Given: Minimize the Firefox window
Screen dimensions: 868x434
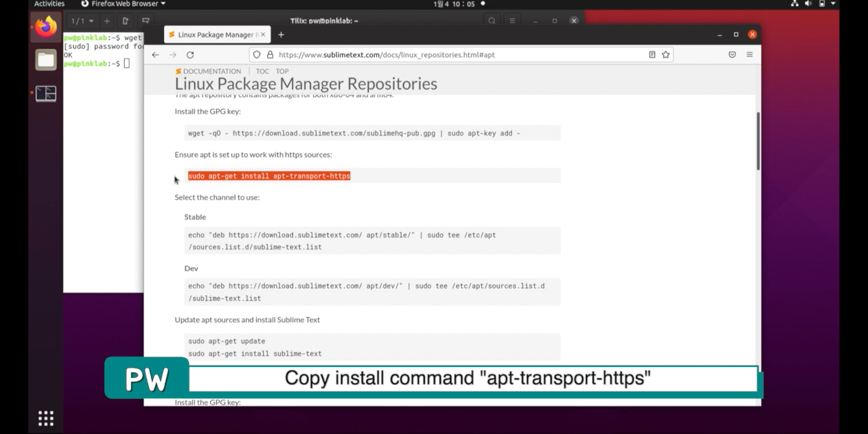Looking at the screenshot, I should click(719, 35).
